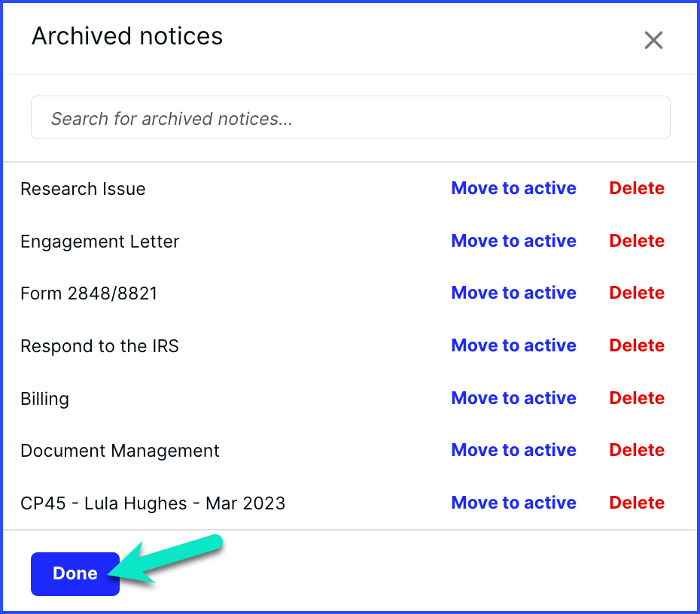Delete the Engagement Letter notice

[x=637, y=241]
